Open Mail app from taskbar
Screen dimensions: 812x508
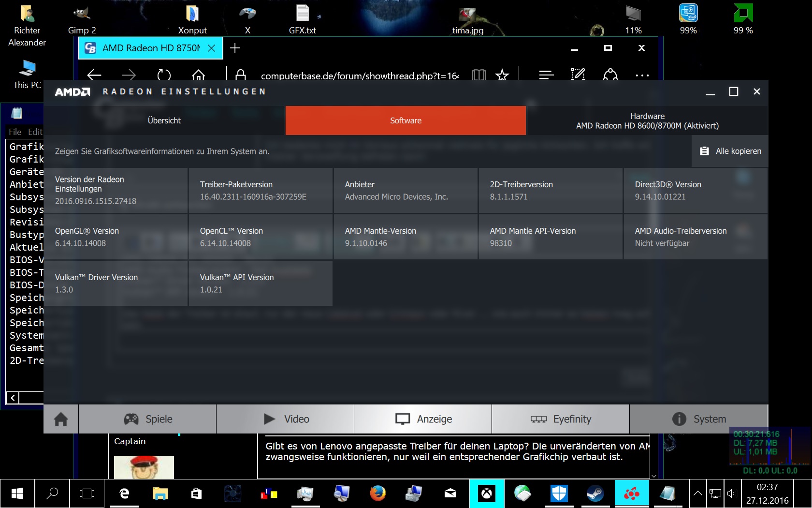(x=450, y=493)
